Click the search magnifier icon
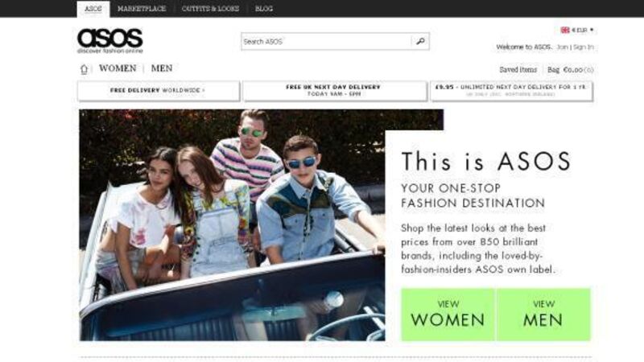 coord(420,41)
